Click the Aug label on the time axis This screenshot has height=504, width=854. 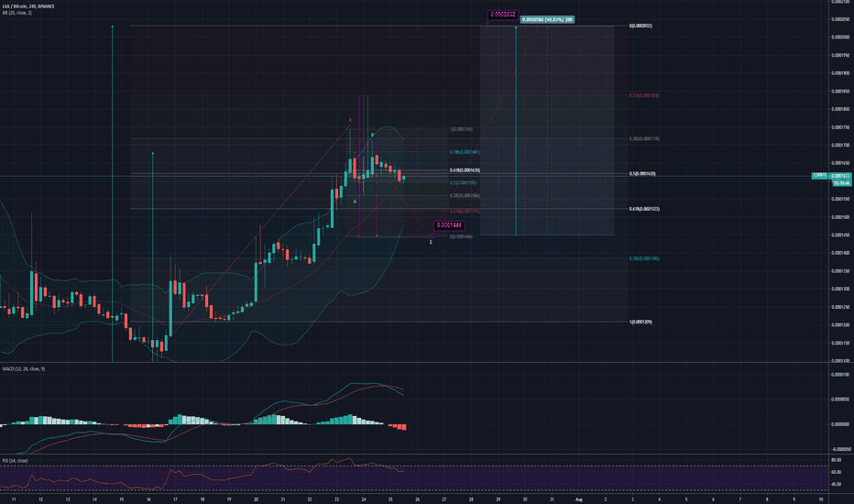tap(578, 499)
